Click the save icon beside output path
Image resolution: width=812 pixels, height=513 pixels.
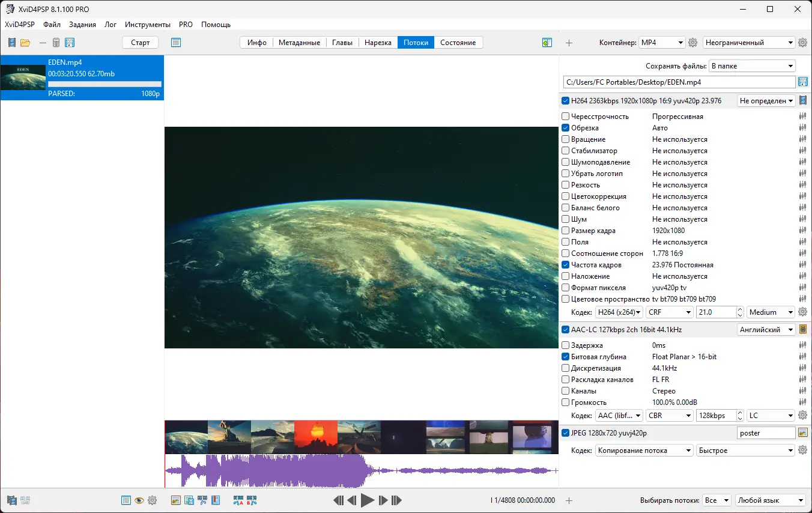[x=802, y=82]
